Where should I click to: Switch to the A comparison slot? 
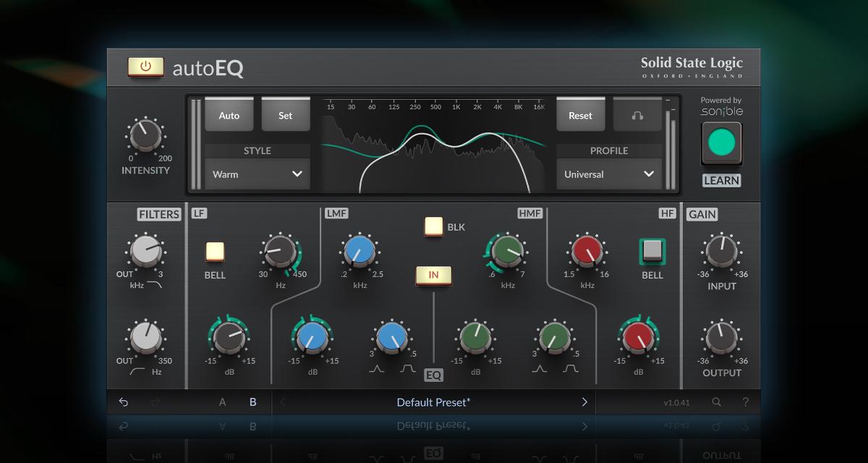(x=222, y=402)
